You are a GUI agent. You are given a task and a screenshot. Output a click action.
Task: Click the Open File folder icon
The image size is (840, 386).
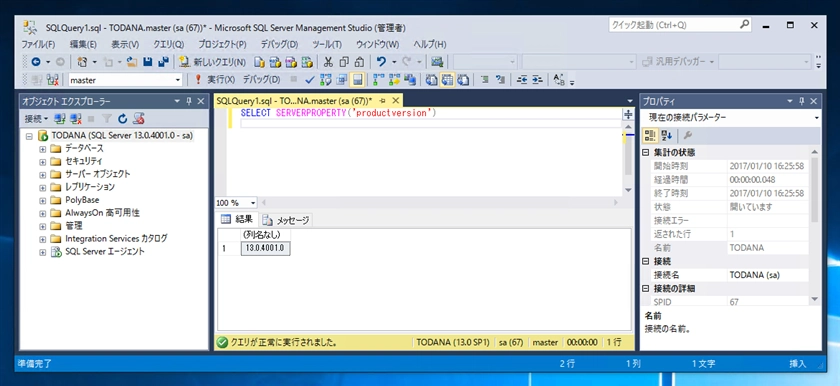(x=132, y=62)
